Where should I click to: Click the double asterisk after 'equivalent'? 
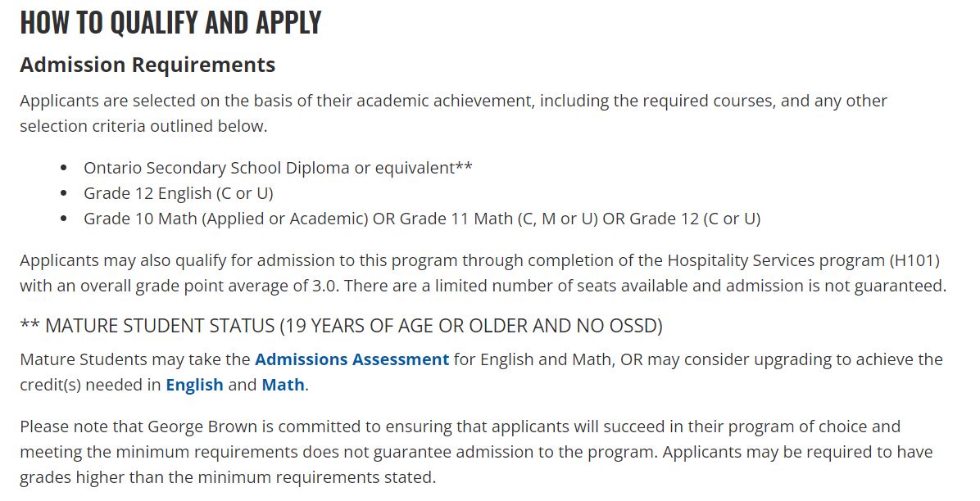pyautogui.click(x=464, y=167)
